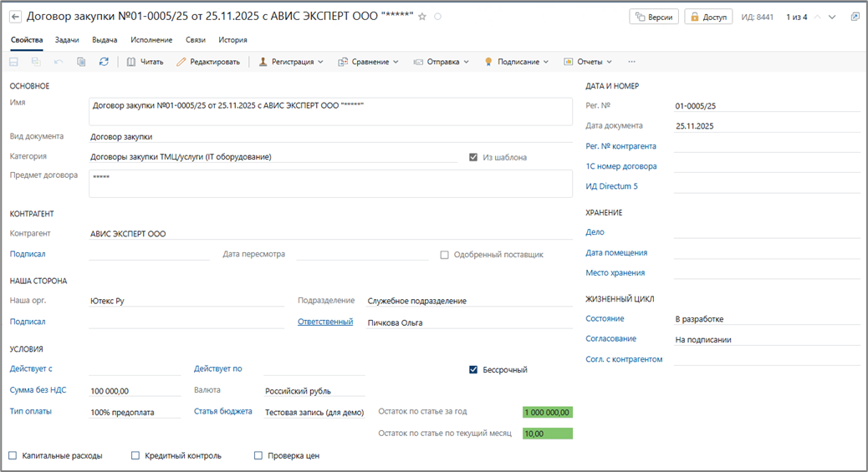Screen dimensions: 868x472
Task: Open the document in a new window
Action: click(855, 17)
